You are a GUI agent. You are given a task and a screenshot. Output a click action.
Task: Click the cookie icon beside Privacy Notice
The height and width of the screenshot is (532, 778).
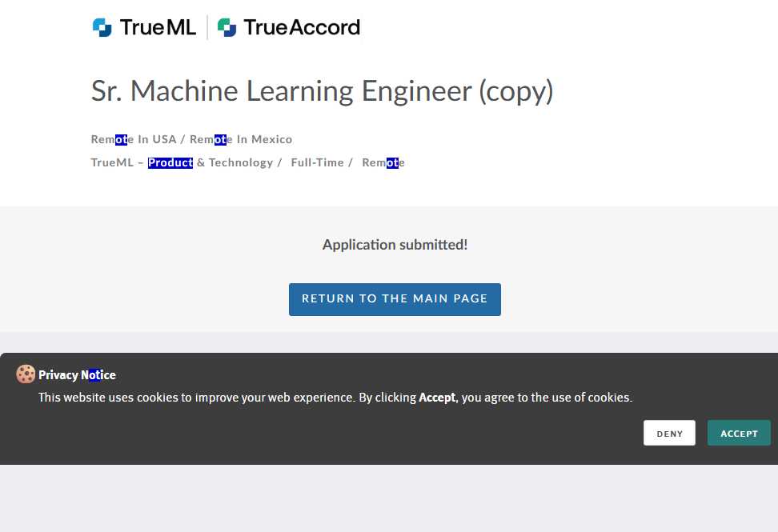[26, 374]
